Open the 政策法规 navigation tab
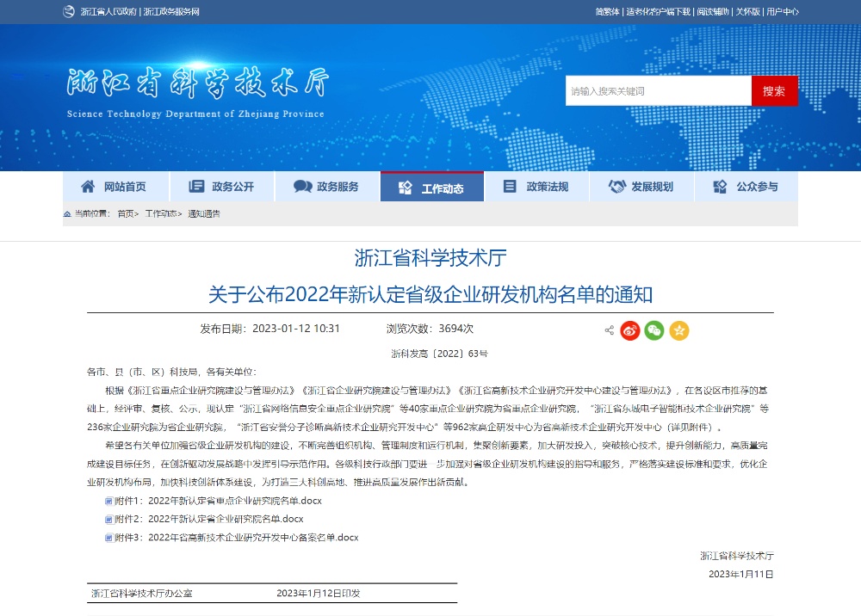 point(536,187)
